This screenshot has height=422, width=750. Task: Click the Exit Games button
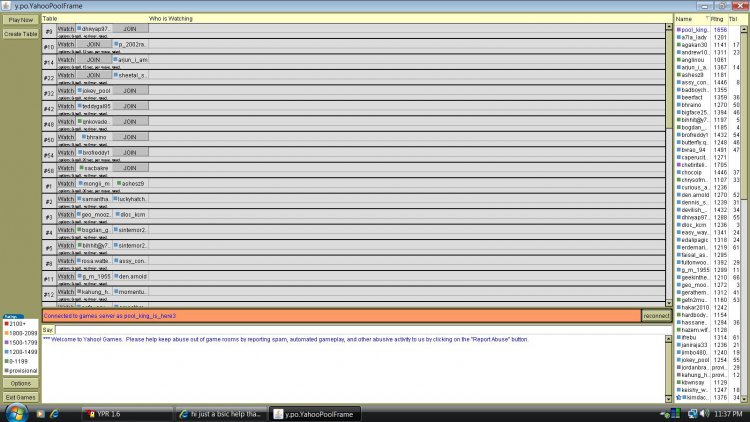tap(21, 397)
